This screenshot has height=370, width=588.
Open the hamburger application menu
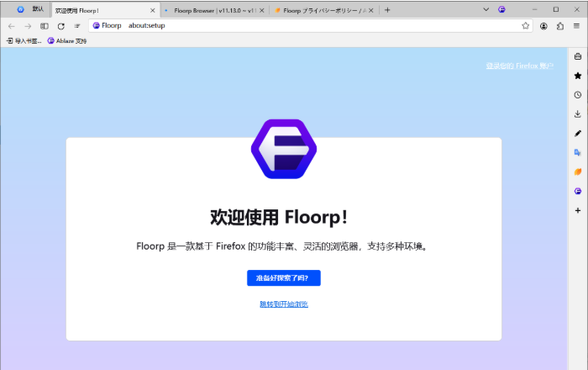[x=576, y=26]
